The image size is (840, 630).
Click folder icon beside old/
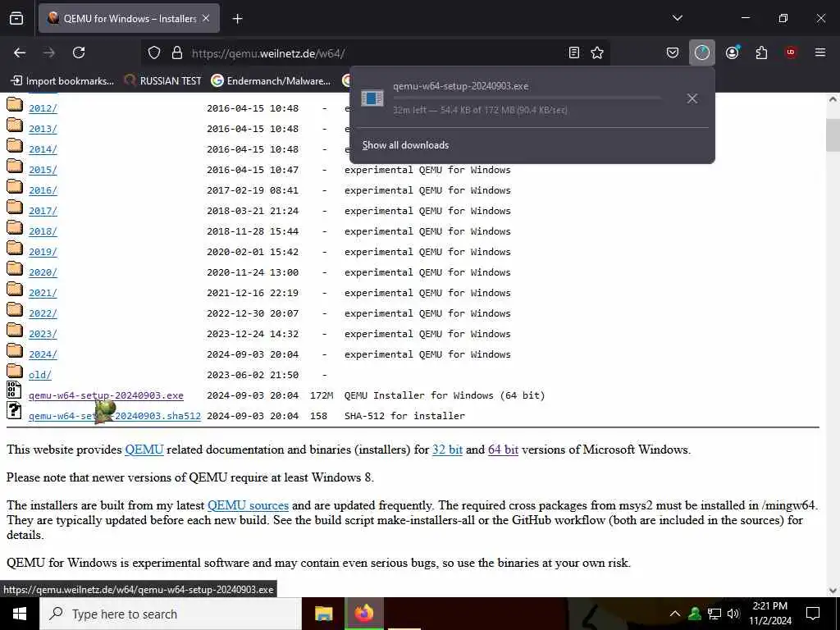[15, 372]
